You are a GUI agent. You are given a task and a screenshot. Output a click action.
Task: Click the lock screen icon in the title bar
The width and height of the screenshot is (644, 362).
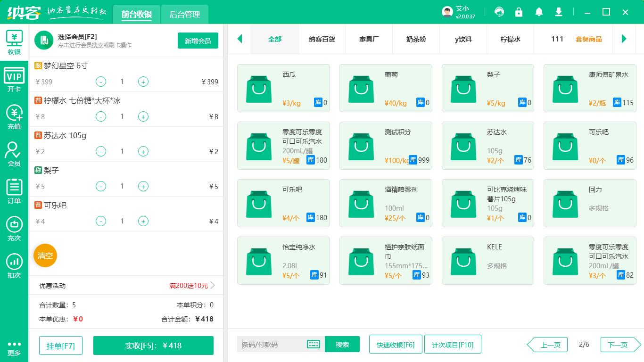click(519, 11)
